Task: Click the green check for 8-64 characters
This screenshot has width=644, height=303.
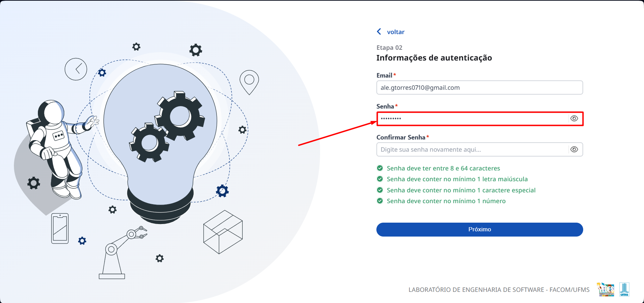Action: point(380,168)
